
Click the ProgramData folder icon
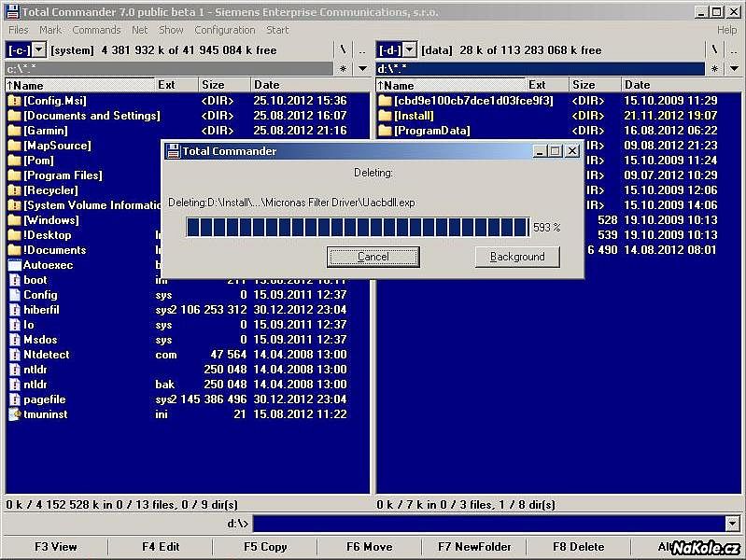(385, 131)
